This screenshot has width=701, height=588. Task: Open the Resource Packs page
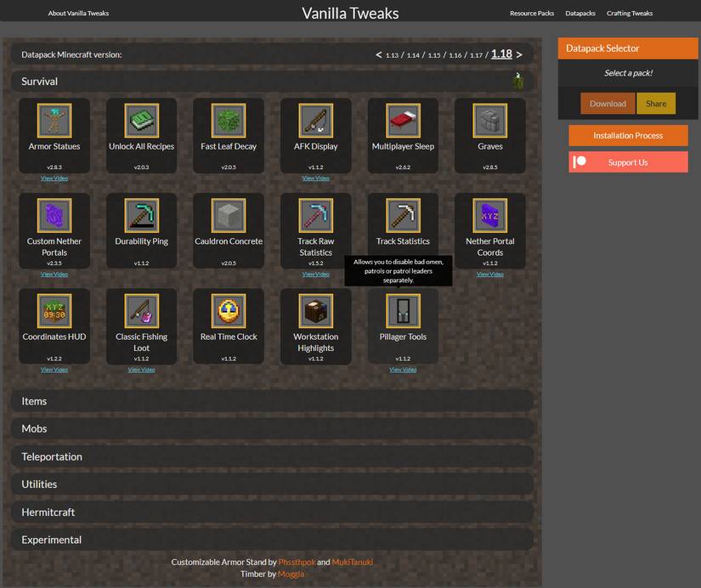click(x=531, y=13)
